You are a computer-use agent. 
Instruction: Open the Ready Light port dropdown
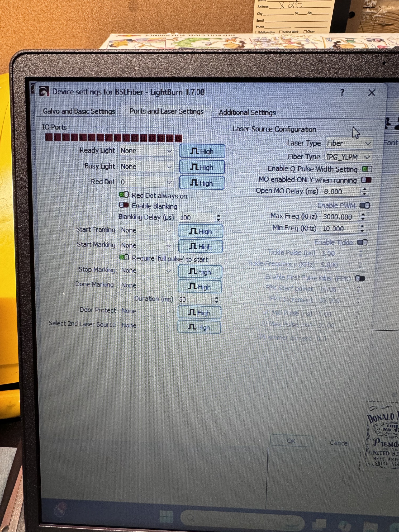[x=146, y=151]
